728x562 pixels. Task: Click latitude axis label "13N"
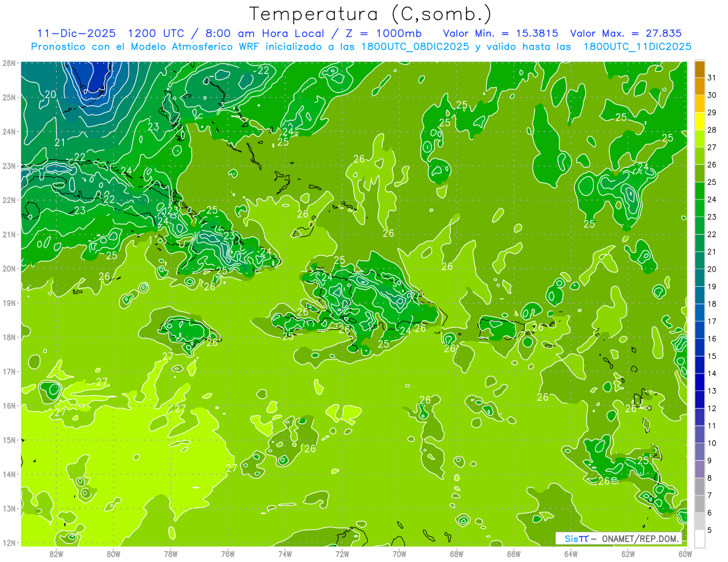pyautogui.click(x=8, y=509)
